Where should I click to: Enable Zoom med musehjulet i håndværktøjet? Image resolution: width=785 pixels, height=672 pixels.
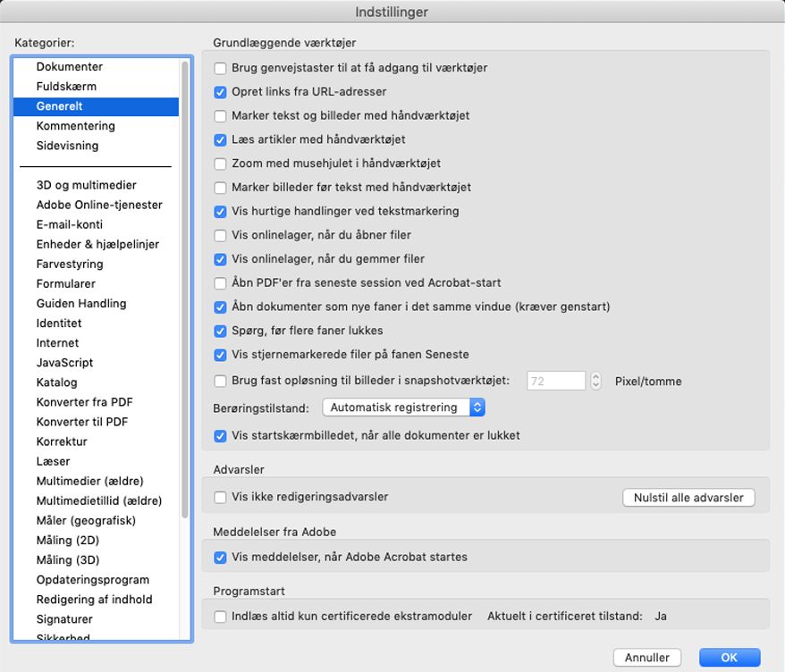pos(219,164)
